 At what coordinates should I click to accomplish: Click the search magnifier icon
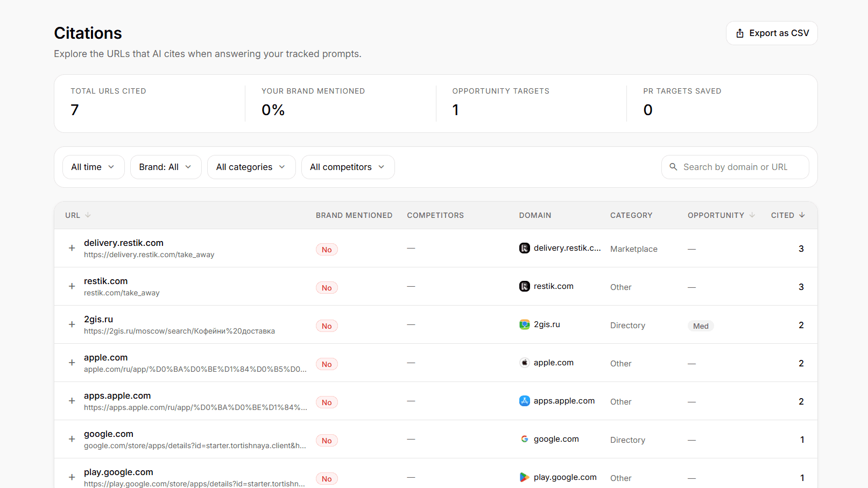(673, 167)
